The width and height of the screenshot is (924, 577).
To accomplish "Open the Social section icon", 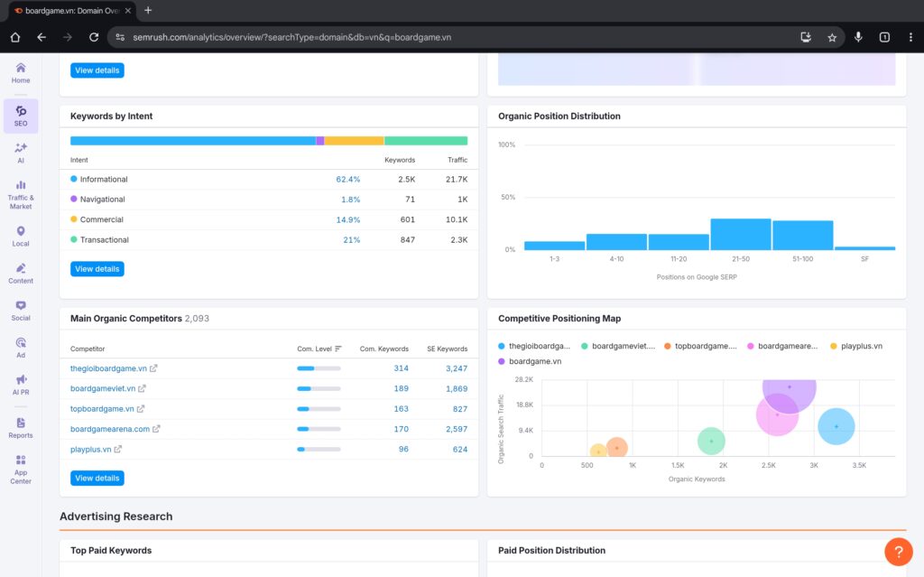I will 20,311.
